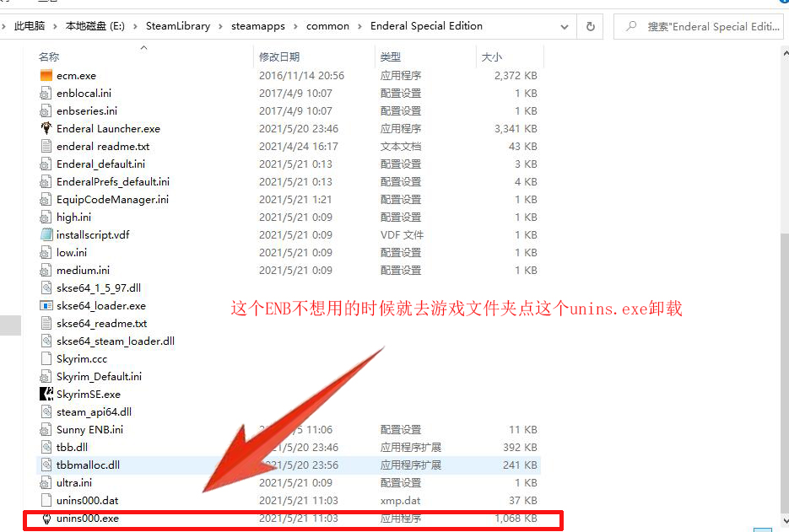789x532 pixels.
Task: Select the file name unins000.dat
Action: click(87, 500)
